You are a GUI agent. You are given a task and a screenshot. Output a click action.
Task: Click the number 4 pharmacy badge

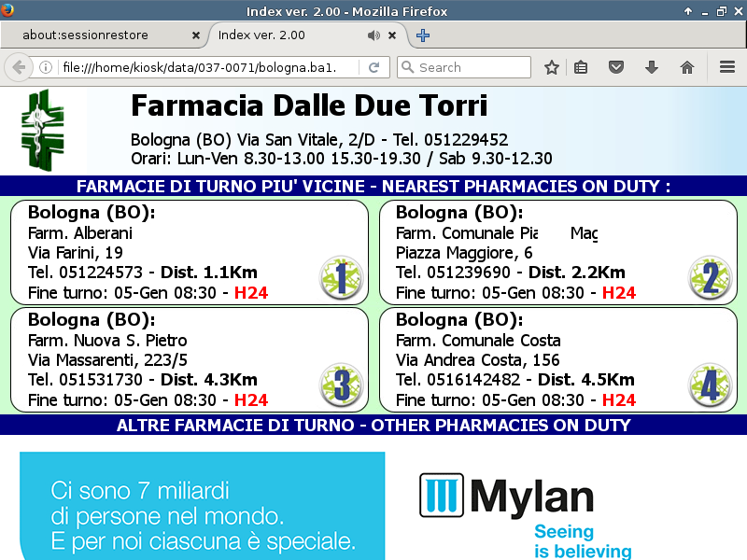(x=710, y=385)
